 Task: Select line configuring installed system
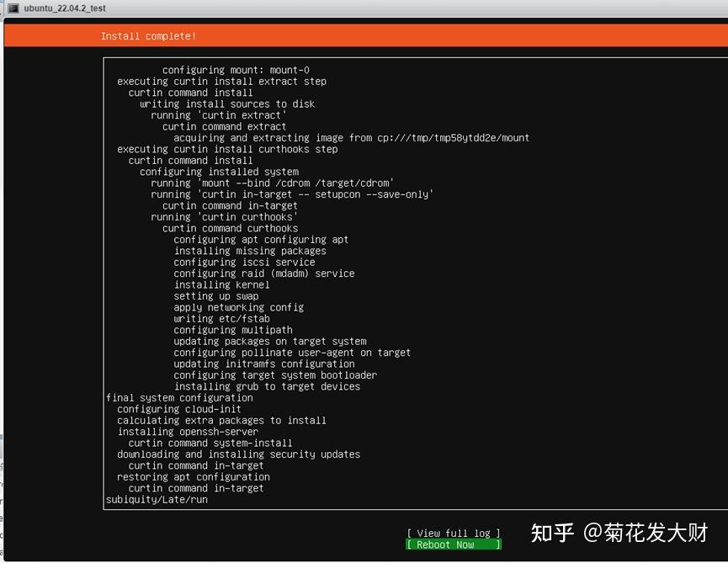click(219, 172)
